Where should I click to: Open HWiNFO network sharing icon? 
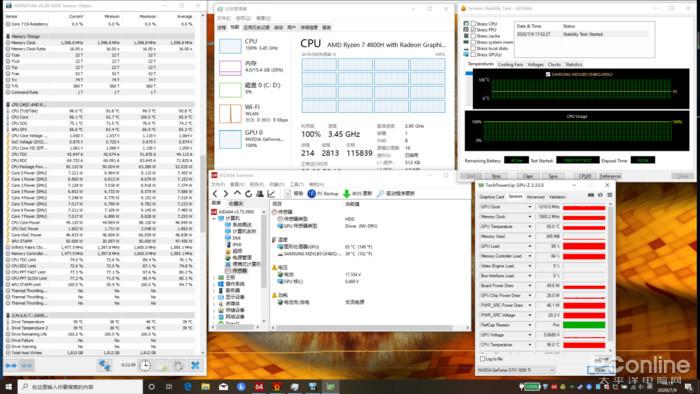(104, 365)
